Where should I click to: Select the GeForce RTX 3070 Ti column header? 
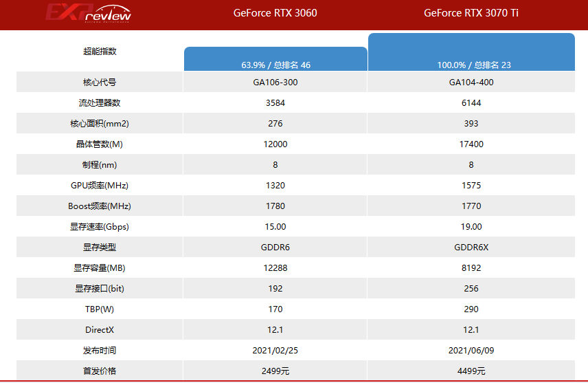tap(471, 13)
